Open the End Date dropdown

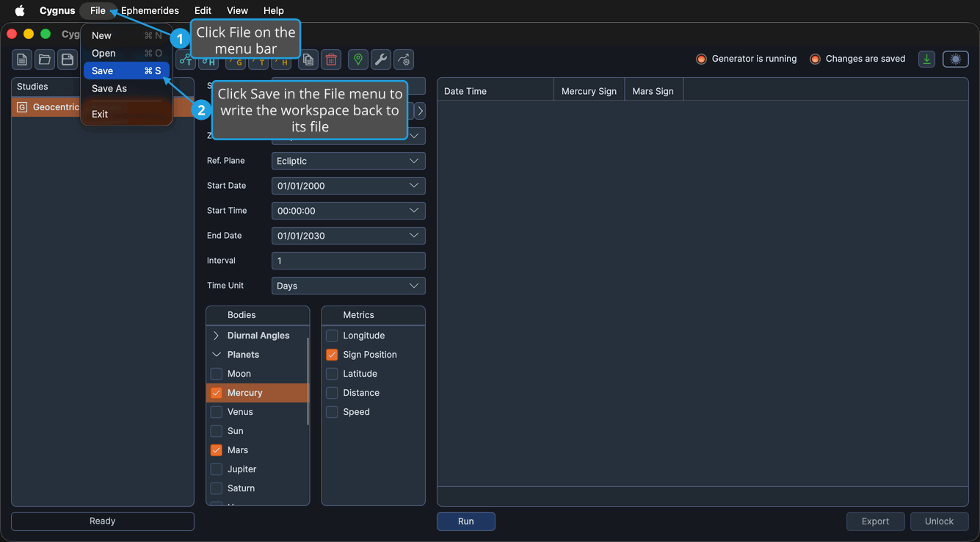tap(349, 236)
